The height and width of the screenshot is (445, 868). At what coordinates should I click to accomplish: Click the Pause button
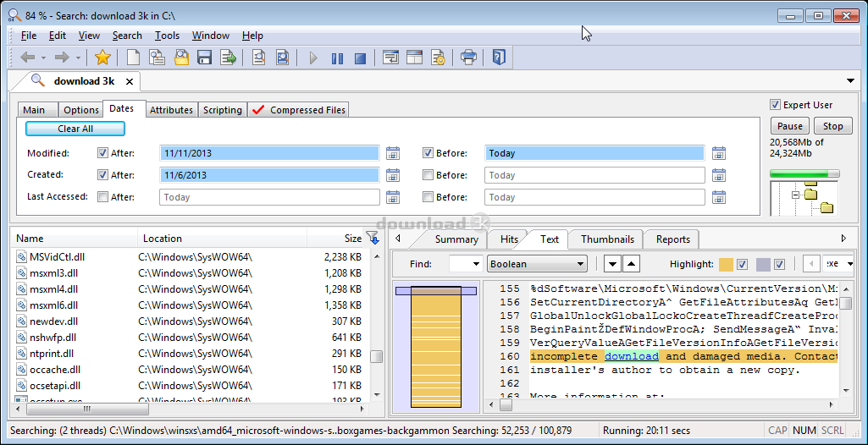click(x=790, y=126)
